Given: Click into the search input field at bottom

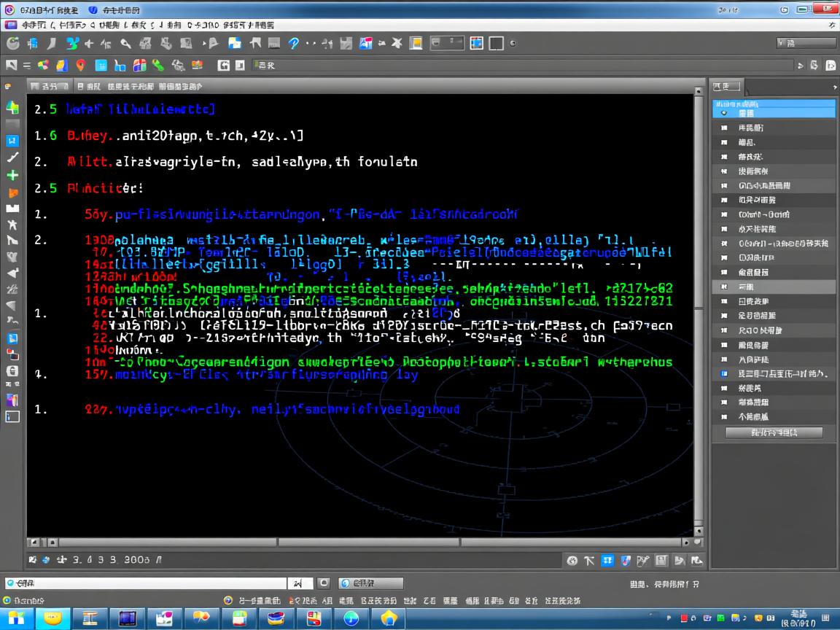Looking at the screenshot, I should (x=146, y=583).
